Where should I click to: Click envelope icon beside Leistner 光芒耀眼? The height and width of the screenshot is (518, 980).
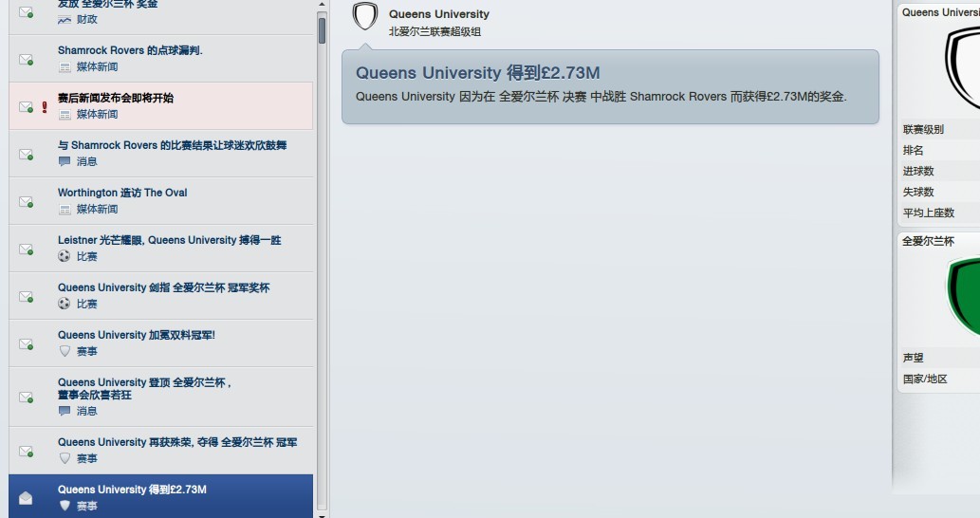pos(26,250)
